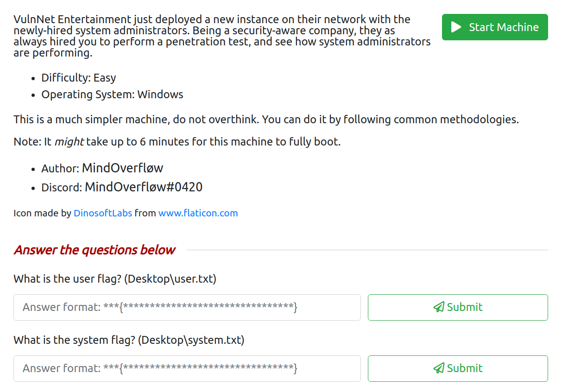Viewport: 562px width, 392px height.
Task: Focus the system flag answer field
Action: (187, 368)
